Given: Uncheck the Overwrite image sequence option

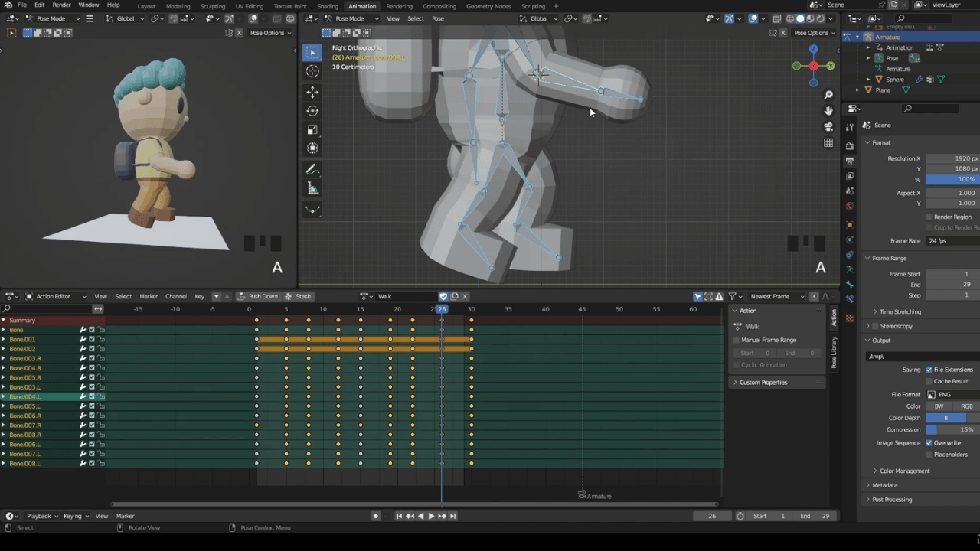Looking at the screenshot, I should pos(929,442).
